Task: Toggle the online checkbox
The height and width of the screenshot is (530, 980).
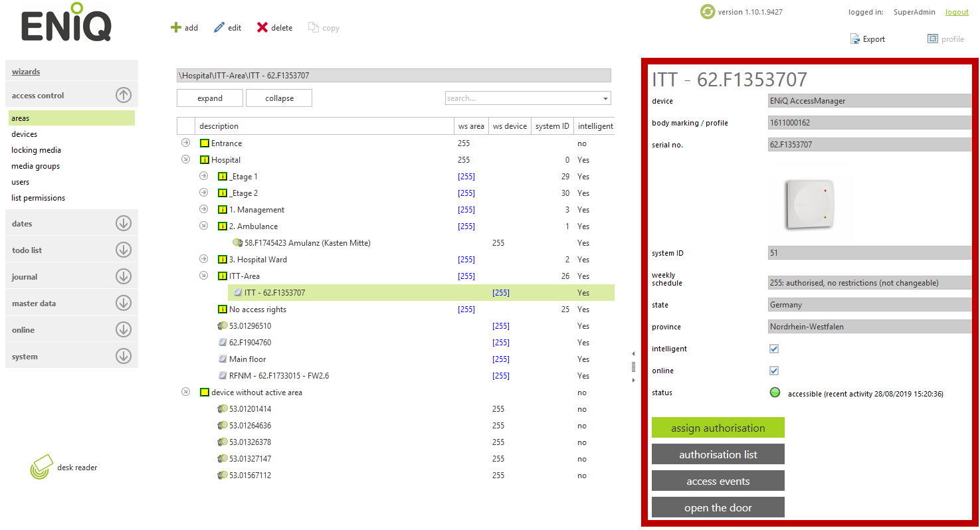Action: (x=773, y=371)
